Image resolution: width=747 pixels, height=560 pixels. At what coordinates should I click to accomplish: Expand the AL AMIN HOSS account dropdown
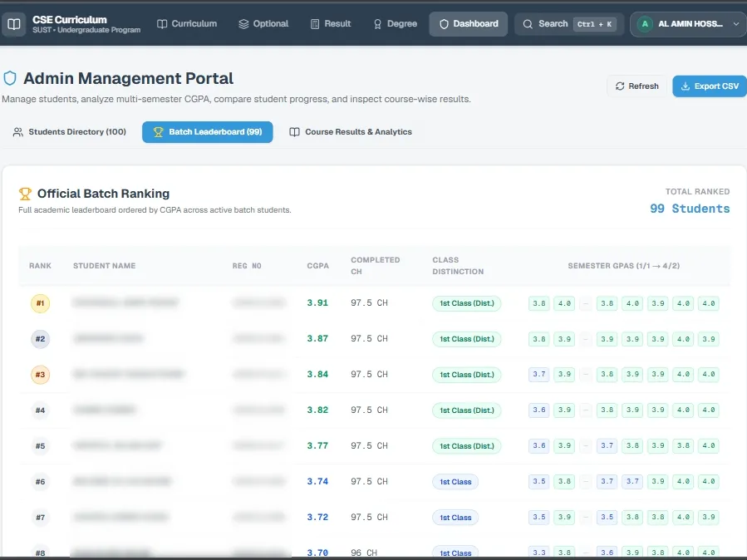coord(736,24)
